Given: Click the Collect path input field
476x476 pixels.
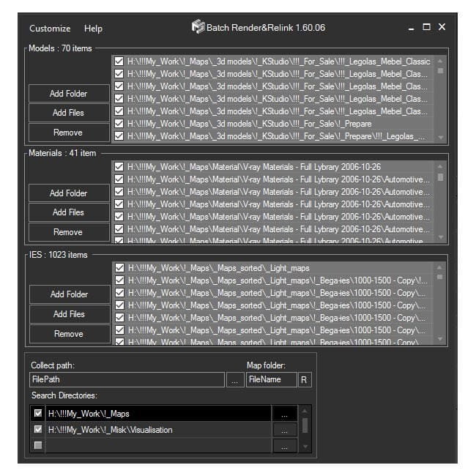Looking at the screenshot, I should tap(126, 380).
